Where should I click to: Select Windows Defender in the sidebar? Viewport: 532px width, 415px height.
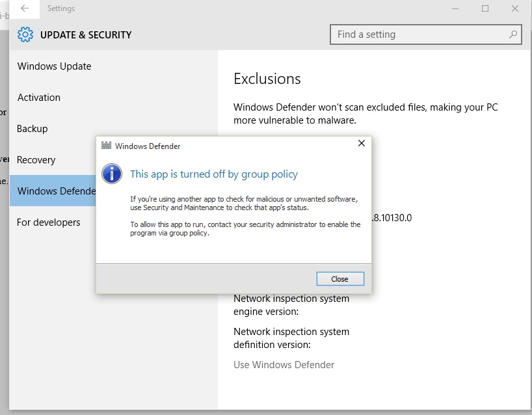click(x=53, y=191)
